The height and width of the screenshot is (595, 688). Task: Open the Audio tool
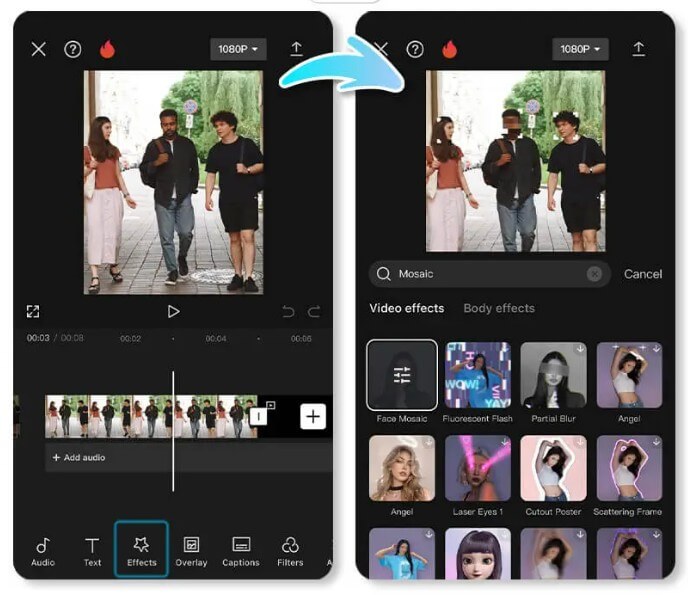43,552
